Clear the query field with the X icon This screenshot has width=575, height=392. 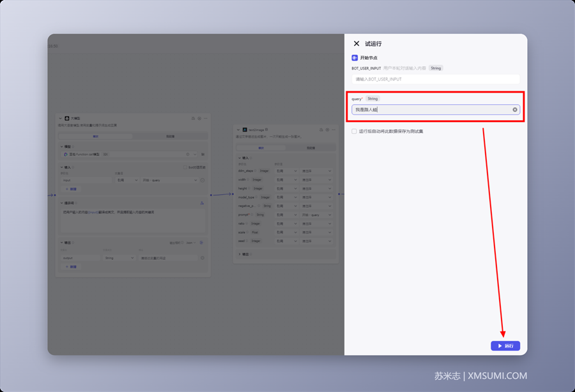pos(515,110)
